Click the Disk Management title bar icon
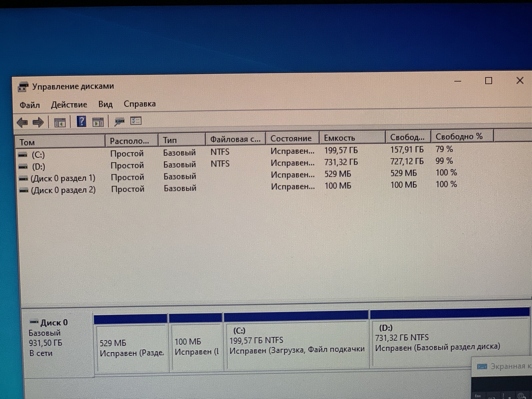The width and height of the screenshot is (532, 399). pos(23,87)
